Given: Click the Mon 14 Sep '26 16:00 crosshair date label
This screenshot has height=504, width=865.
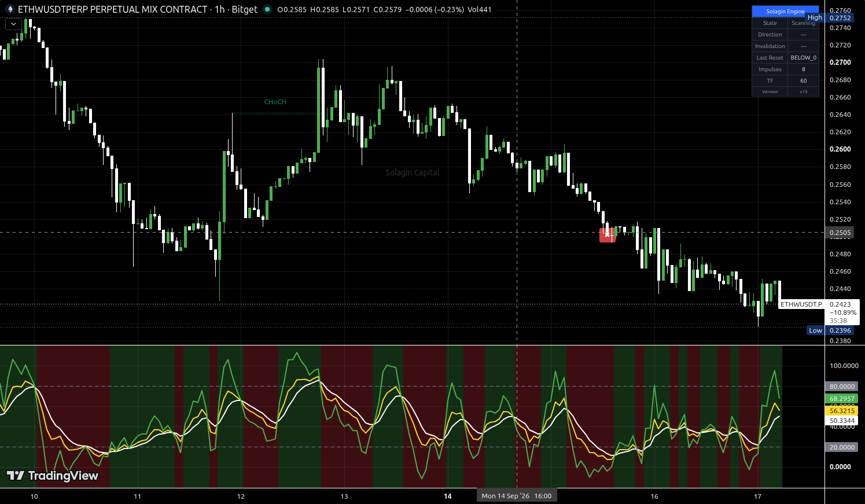Looking at the screenshot, I should [517, 496].
